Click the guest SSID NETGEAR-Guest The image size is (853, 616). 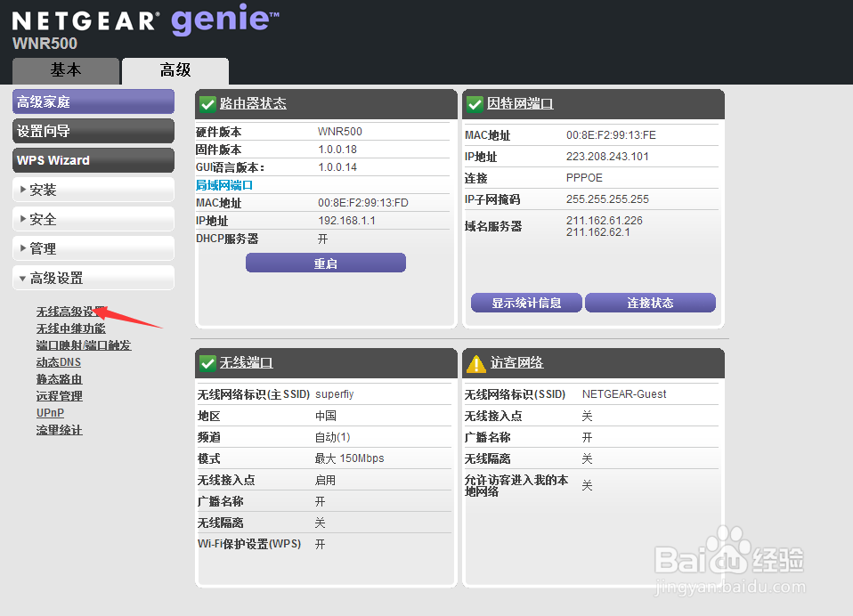tap(624, 394)
